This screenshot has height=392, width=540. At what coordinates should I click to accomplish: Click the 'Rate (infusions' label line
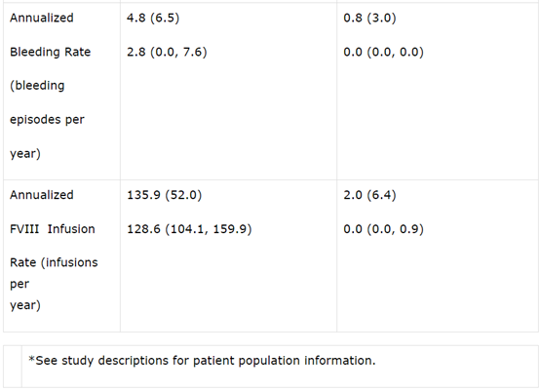pyautogui.click(x=54, y=263)
